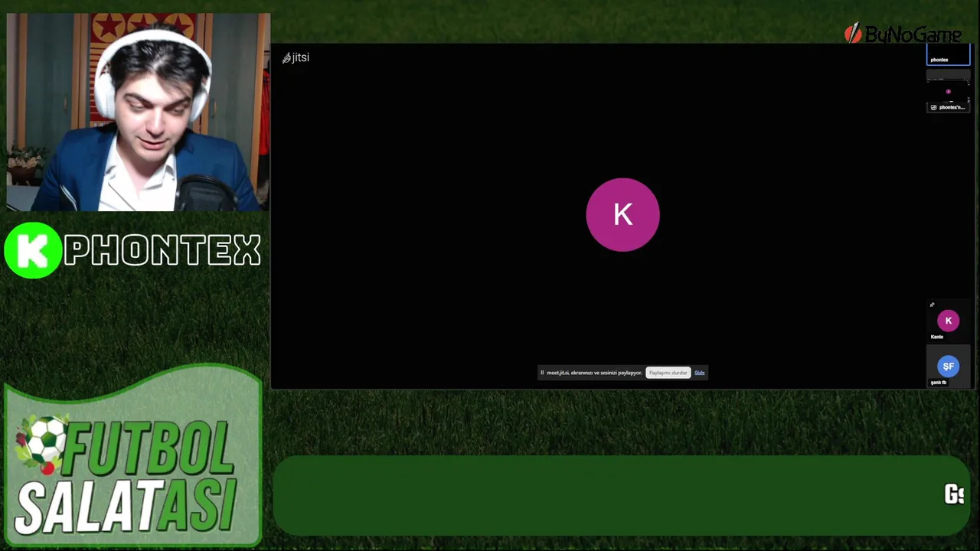The width and height of the screenshot is (980, 551).
Task: Select the Kante participant thumbnail
Action: 948,322
